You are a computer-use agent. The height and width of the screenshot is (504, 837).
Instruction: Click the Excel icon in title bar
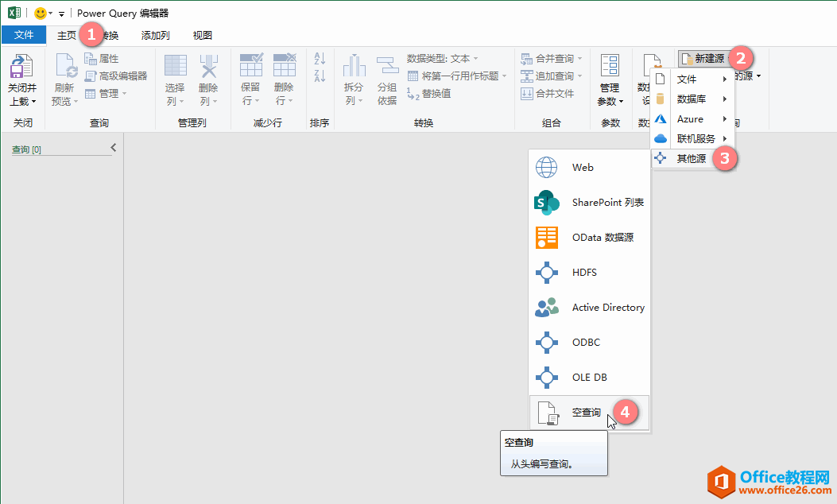[14, 12]
